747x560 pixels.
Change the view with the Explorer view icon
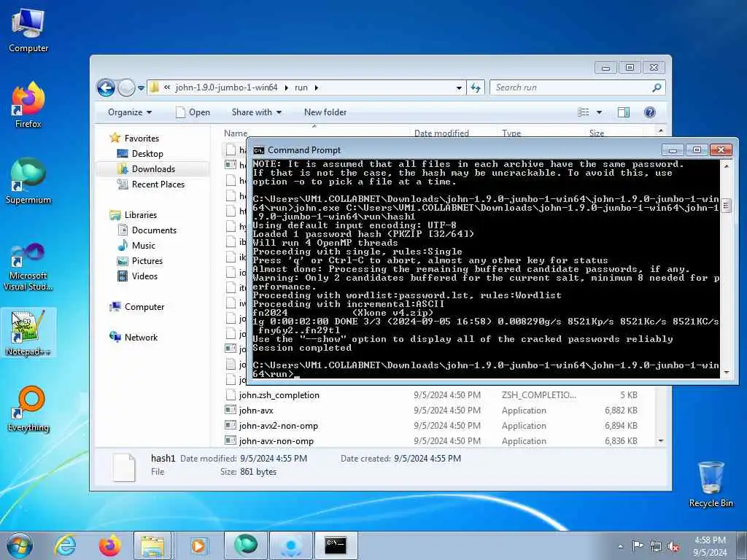click(583, 112)
